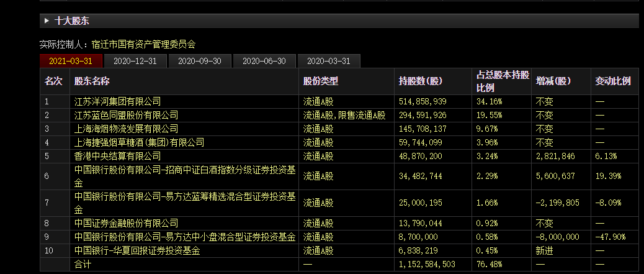Show the 2020-06-30 shareholder data

[264, 61]
